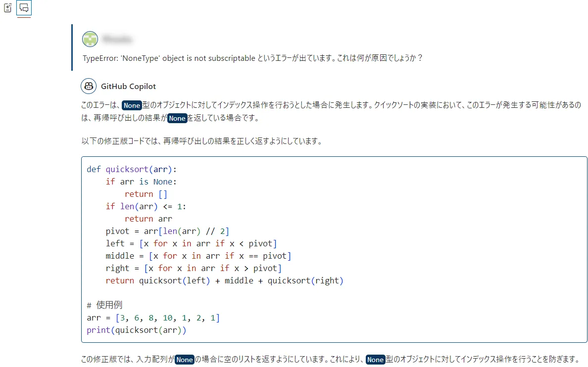Click the 'pivot = arr[len(arr) // 2]' line
The image size is (588, 367).
pos(167,231)
